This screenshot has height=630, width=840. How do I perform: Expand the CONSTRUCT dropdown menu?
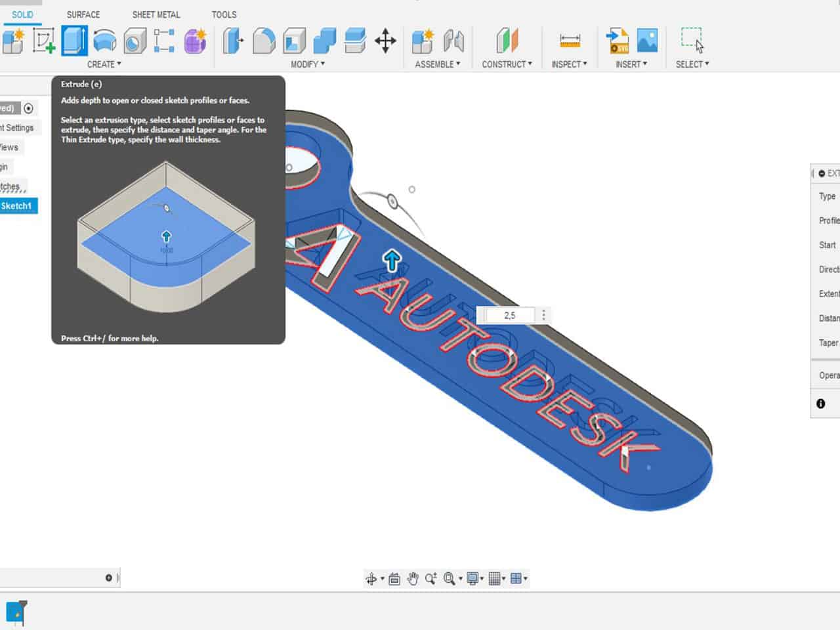[507, 64]
